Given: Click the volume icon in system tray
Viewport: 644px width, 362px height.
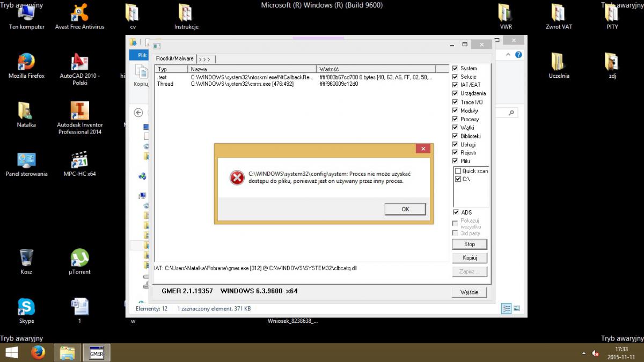Looking at the screenshot, I should click(595, 353).
